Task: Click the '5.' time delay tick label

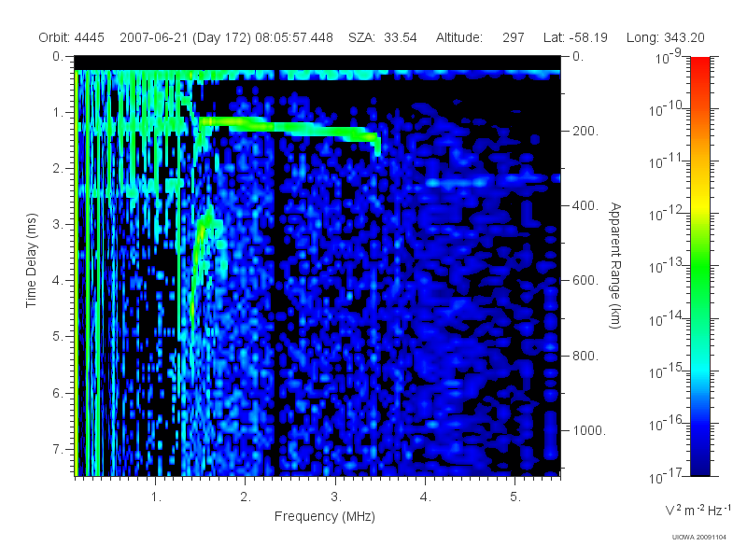Action: tap(58, 337)
